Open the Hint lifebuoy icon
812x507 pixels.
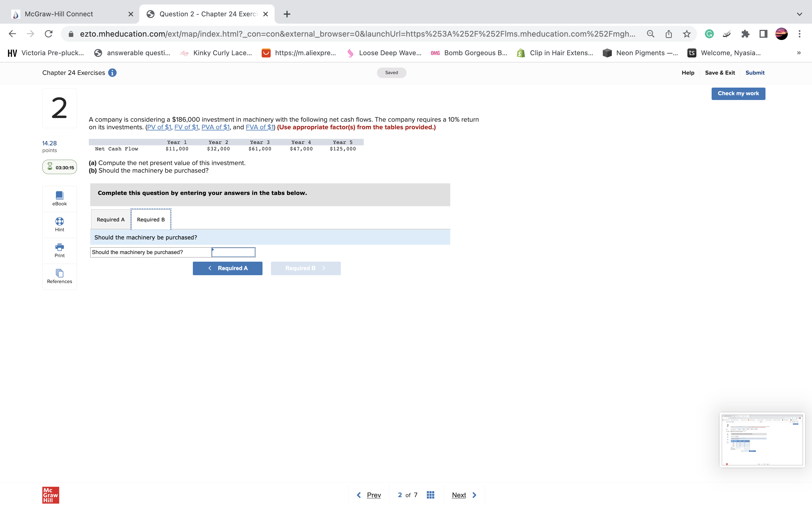(x=59, y=224)
